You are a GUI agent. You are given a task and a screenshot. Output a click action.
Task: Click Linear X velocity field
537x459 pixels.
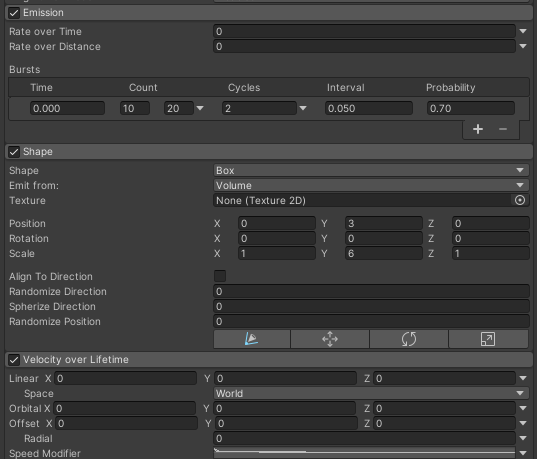(x=125, y=378)
